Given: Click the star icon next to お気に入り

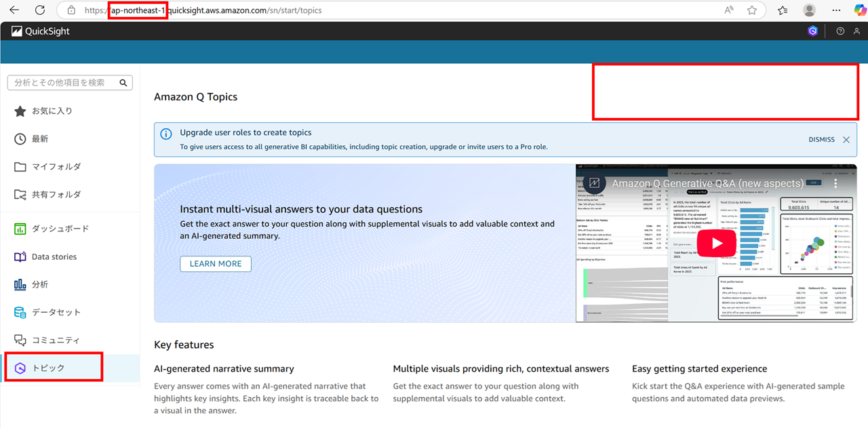Looking at the screenshot, I should [x=20, y=111].
